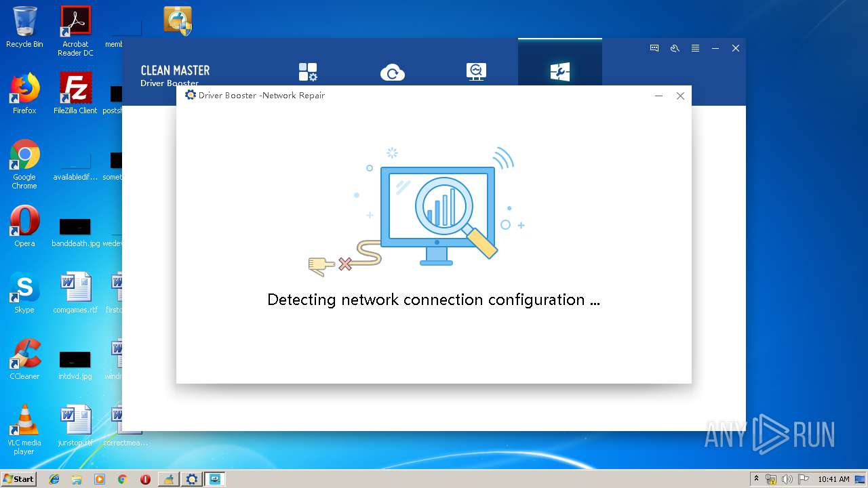
Task: Launch Opera from the taskbar
Action: click(x=145, y=479)
